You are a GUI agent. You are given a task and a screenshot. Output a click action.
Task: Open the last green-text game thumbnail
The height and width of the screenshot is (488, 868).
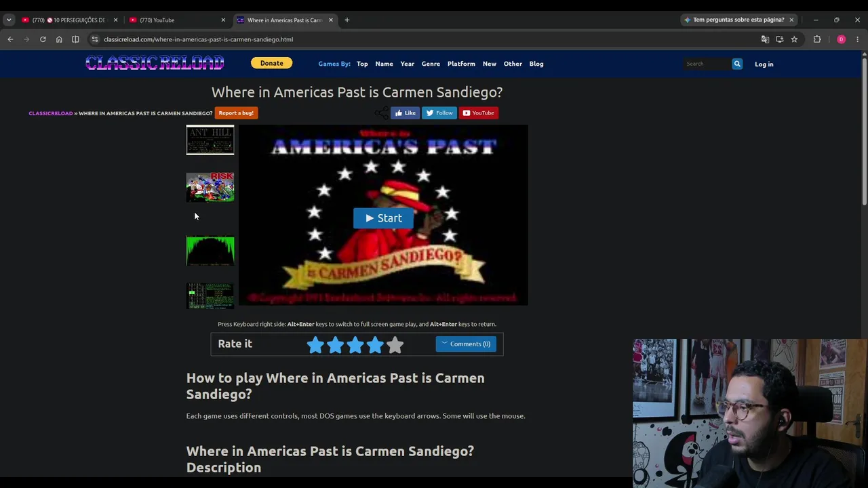click(x=210, y=296)
